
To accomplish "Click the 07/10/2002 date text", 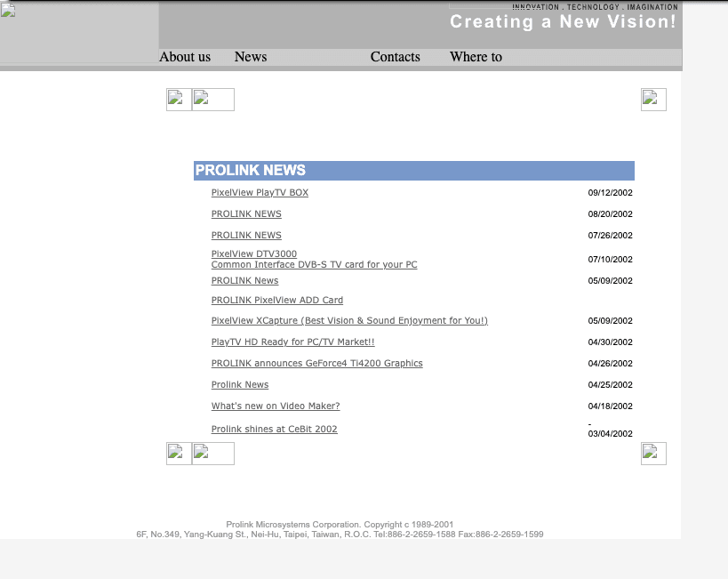I will pyautogui.click(x=610, y=260).
